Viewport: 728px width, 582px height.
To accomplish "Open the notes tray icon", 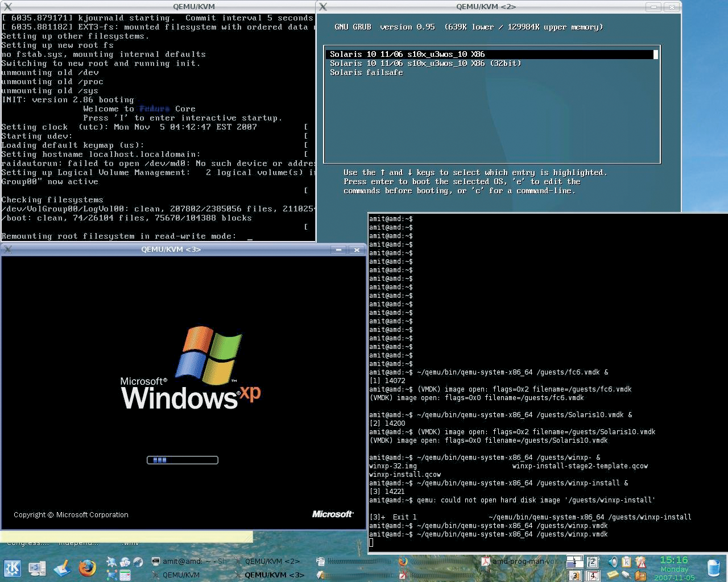I will [x=641, y=575].
